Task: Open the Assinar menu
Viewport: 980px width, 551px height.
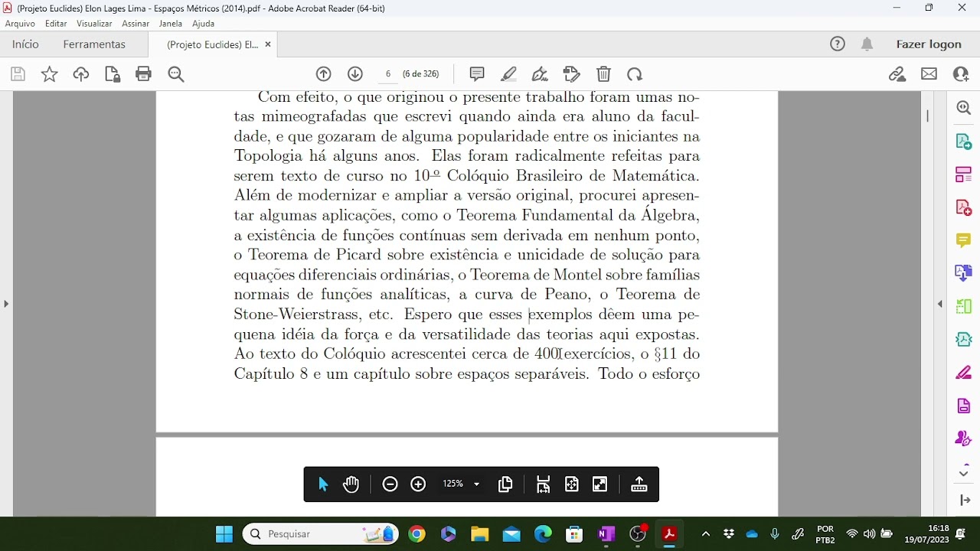Action: click(136, 24)
